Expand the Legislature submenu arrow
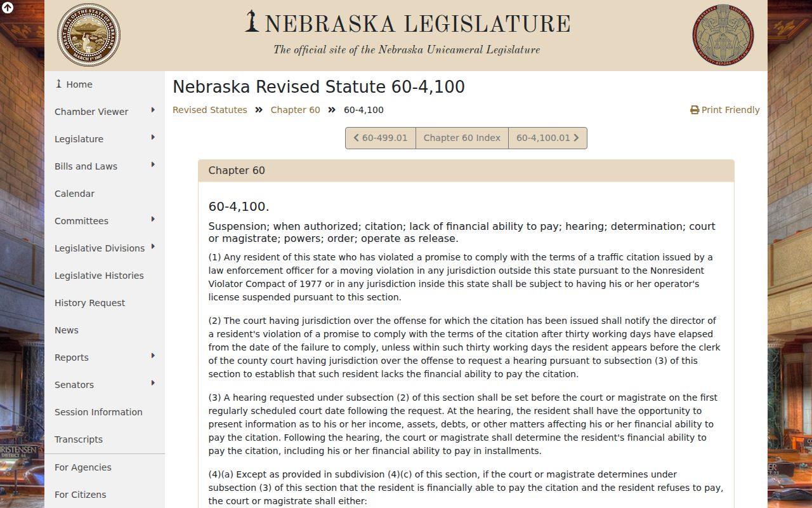The width and height of the screenshot is (812, 508). tap(153, 138)
